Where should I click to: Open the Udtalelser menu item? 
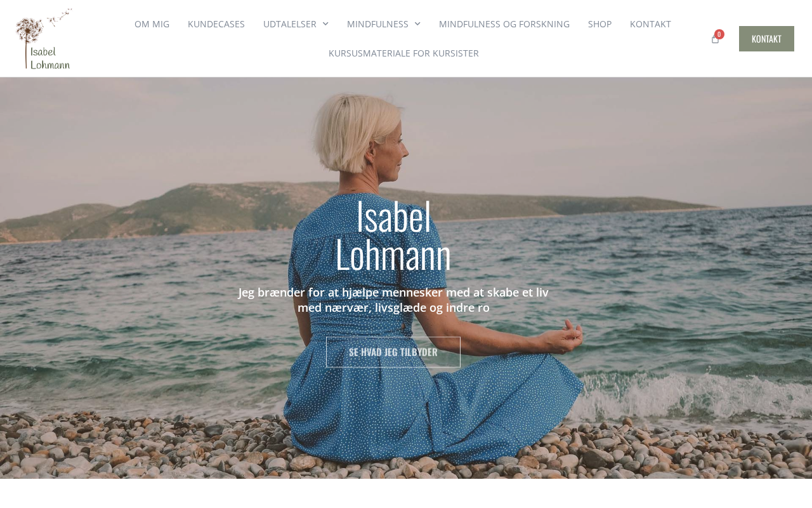[x=290, y=24]
